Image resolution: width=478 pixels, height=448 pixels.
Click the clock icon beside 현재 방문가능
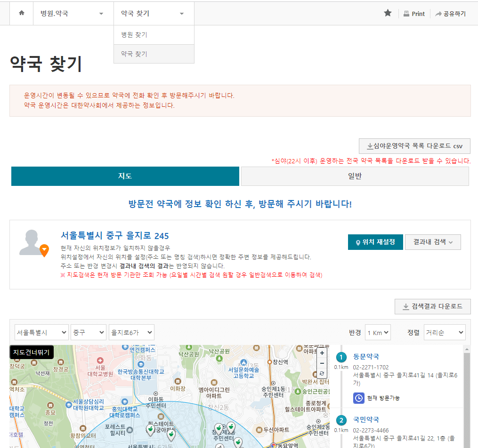click(359, 398)
